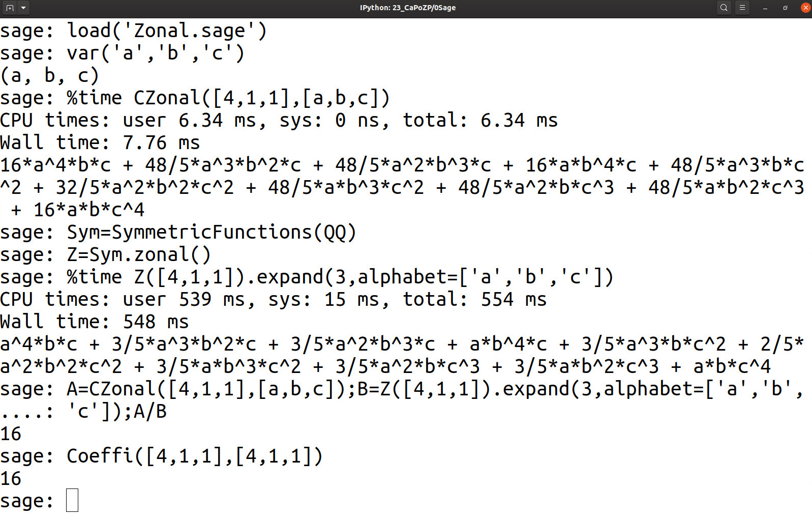Minimize the IPython terminal window

click(765, 8)
